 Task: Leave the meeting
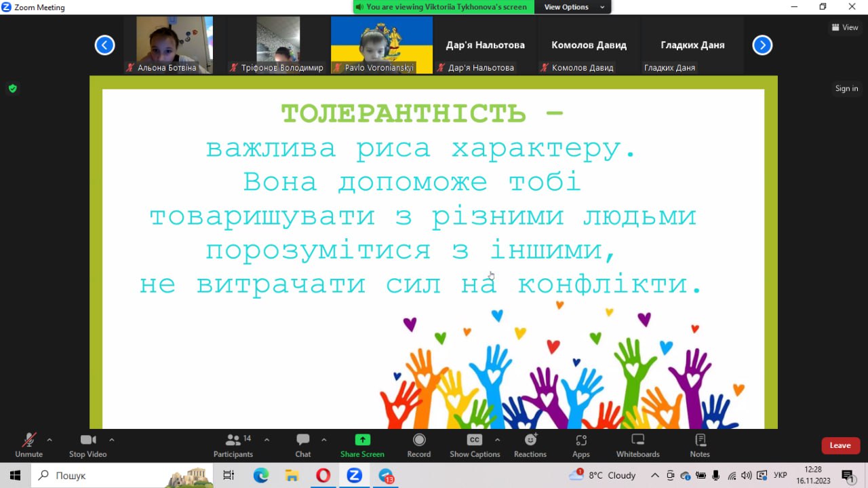(840, 445)
